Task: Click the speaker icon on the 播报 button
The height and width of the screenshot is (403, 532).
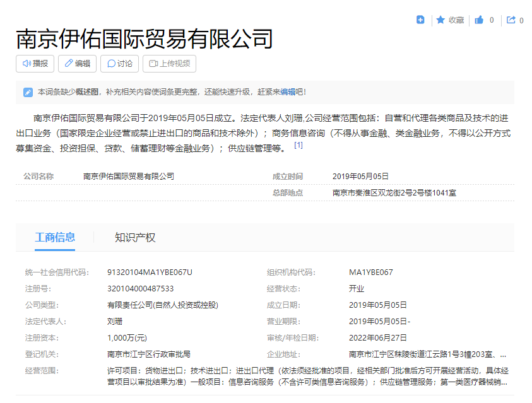Action: (26, 63)
